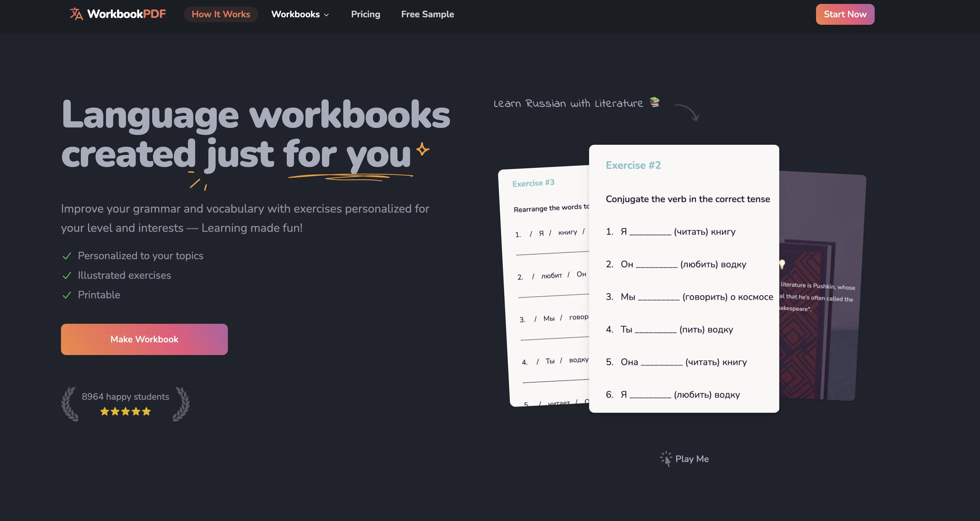
Task: Click the lightbulb icon on the Pushkin card
Action: [782, 264]
